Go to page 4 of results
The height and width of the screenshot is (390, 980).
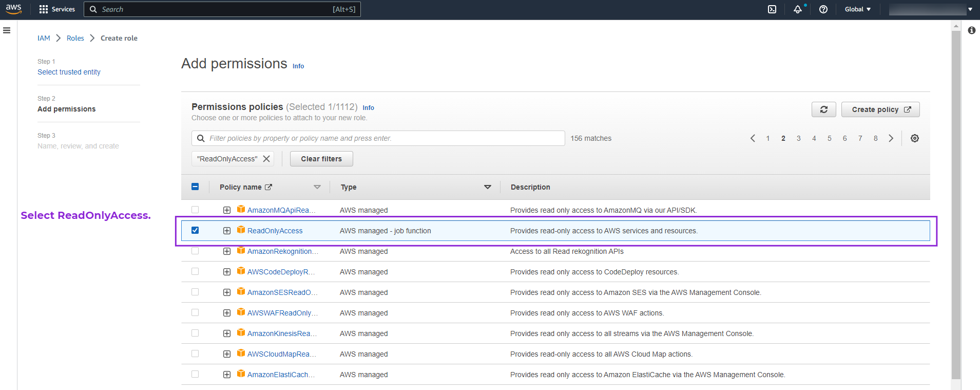click(x=814, y=138)
